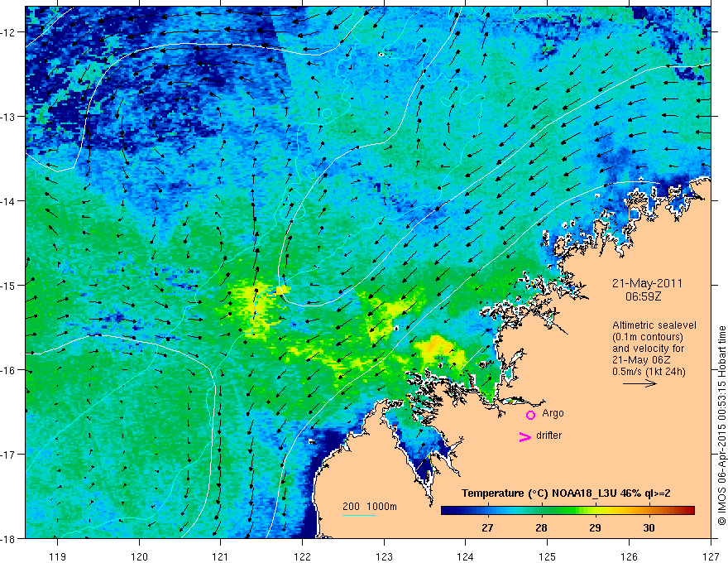Click latitude axis label -14
728x563 pixels.
[9, 200]
